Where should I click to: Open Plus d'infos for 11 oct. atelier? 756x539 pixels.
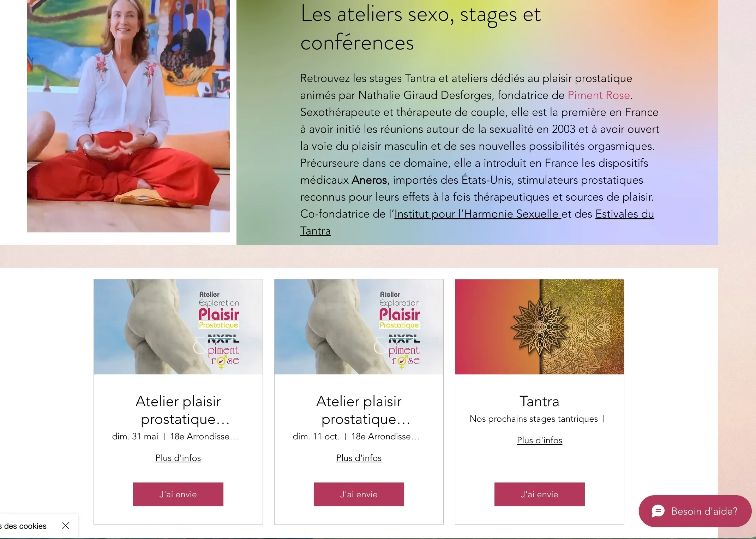(x=359, y=458)
